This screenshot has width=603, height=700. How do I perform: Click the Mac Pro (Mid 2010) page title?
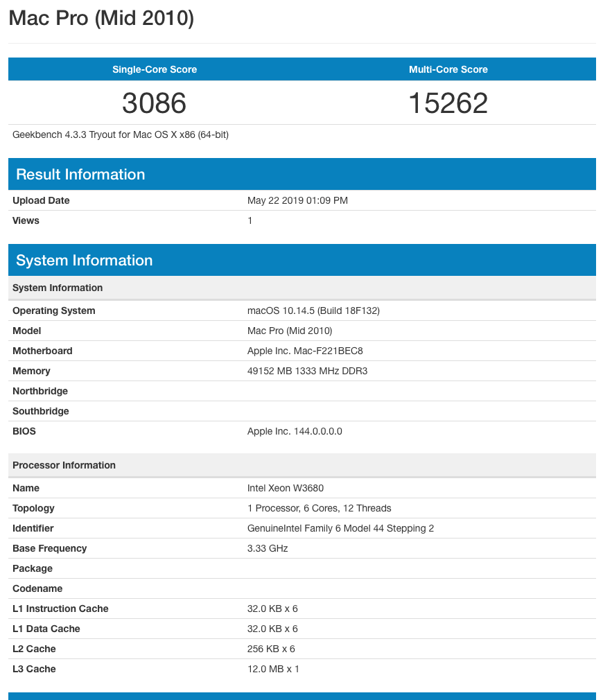(x=101, y=18)
